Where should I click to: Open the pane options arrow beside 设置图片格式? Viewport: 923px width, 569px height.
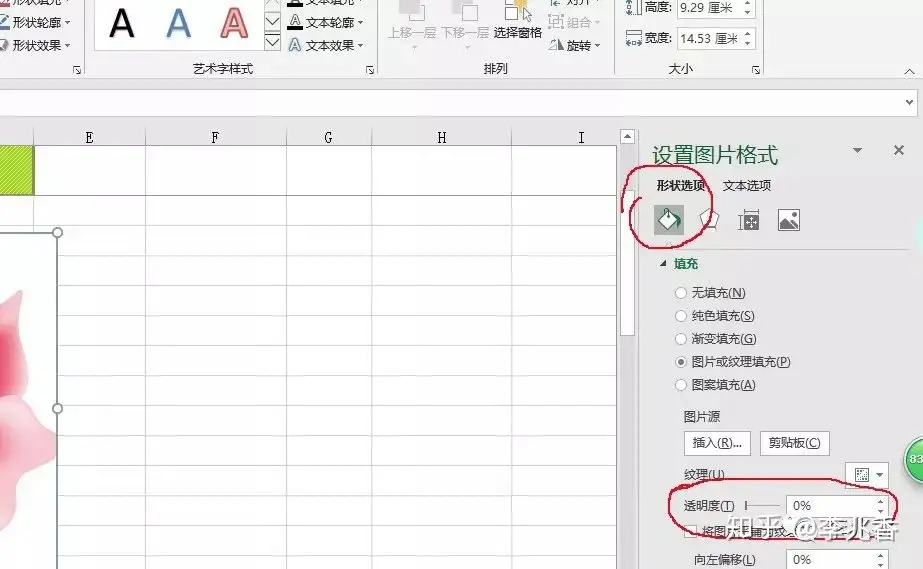point(858,151)
